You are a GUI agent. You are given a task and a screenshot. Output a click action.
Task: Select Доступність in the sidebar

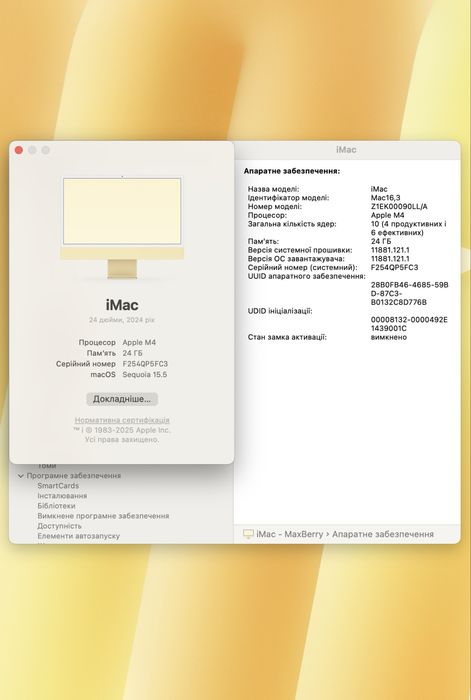click(x=59, y=526)
